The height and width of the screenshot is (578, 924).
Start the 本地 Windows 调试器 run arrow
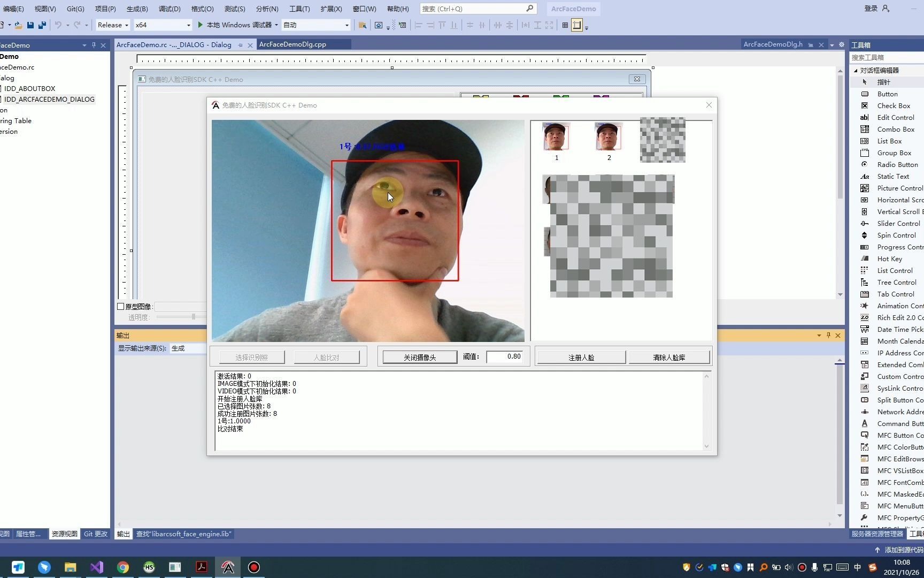click(201, 25)
